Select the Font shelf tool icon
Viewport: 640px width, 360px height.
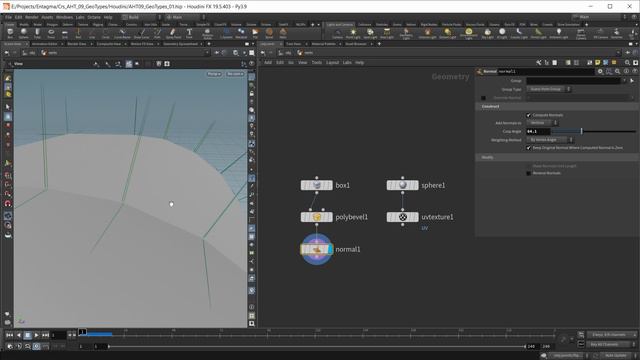[x=189, y=32]
